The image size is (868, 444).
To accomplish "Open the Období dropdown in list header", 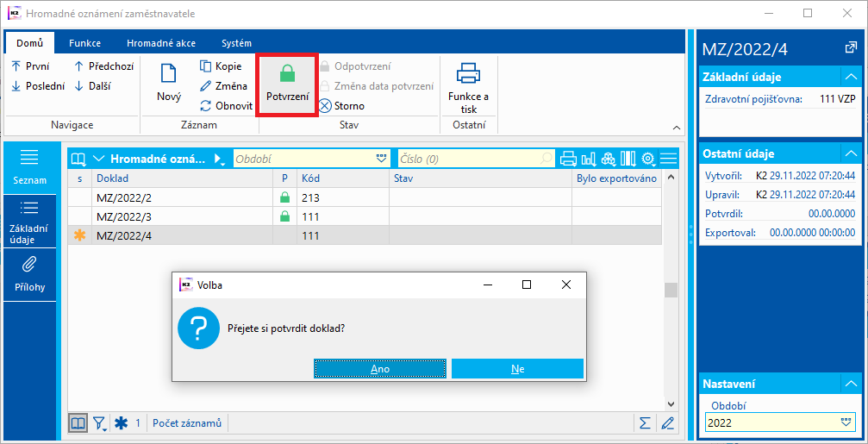I will tap(381, 159).
